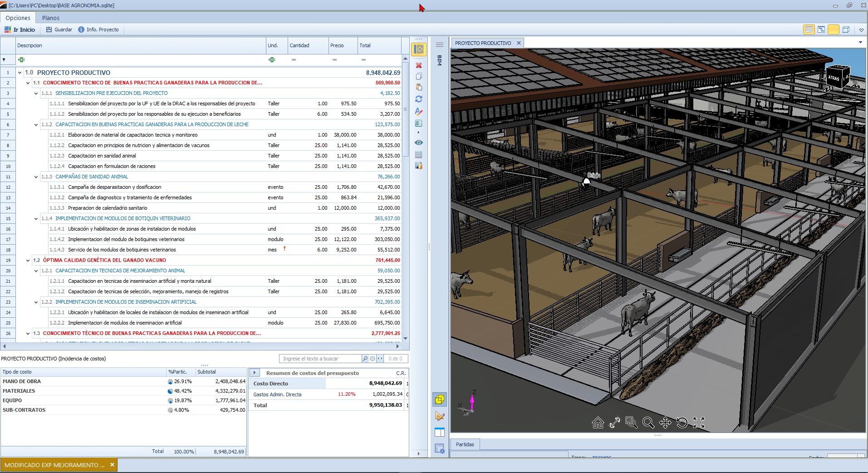
Task: Toggle the eye visibility icon
Action: pos(418,143)
